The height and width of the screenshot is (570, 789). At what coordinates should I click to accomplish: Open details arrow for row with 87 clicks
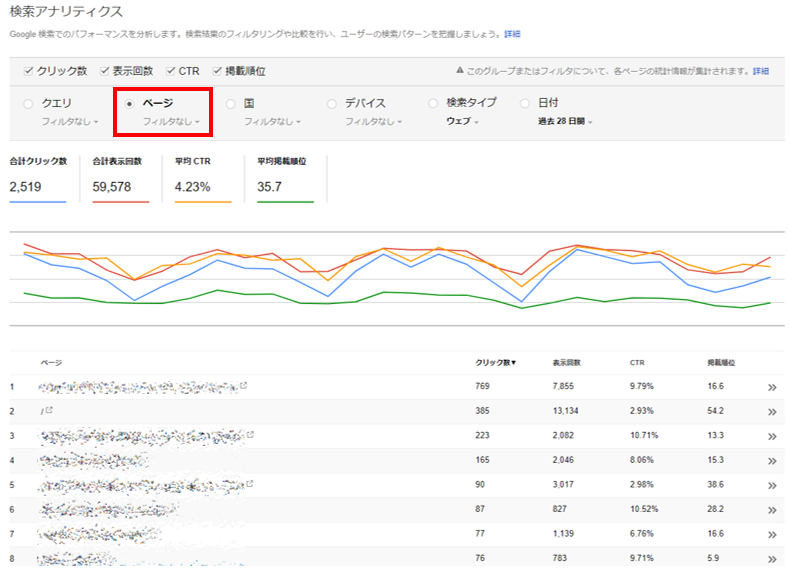(x=772, y=510)
